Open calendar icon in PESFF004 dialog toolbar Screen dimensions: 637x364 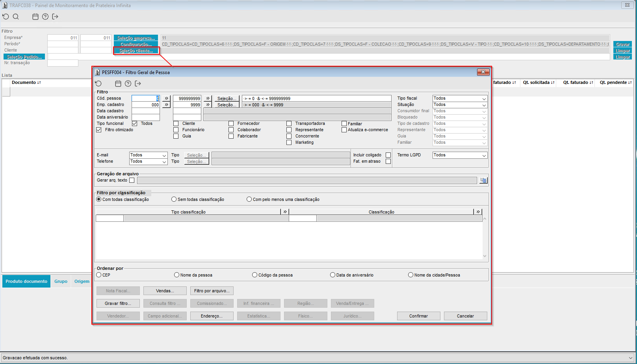pos(118,84)
